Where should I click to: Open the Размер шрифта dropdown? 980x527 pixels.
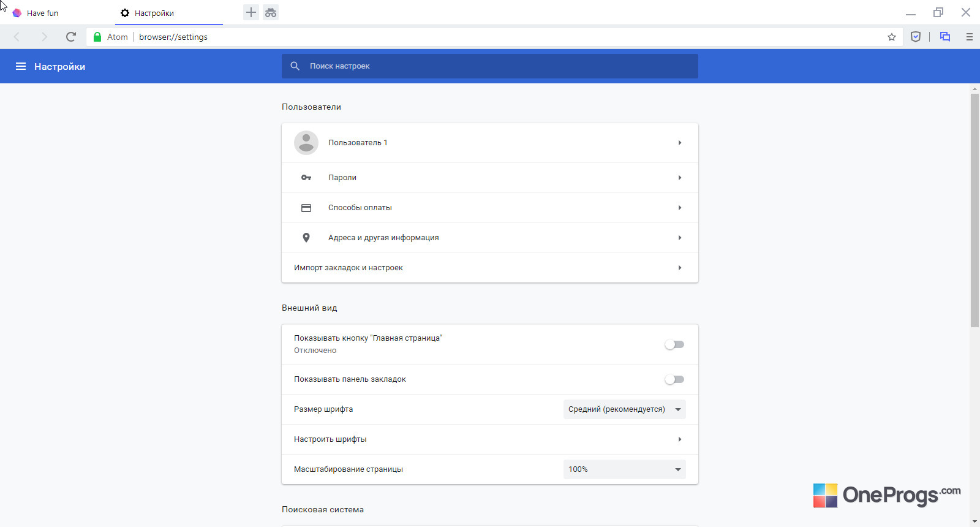[625, 409]
